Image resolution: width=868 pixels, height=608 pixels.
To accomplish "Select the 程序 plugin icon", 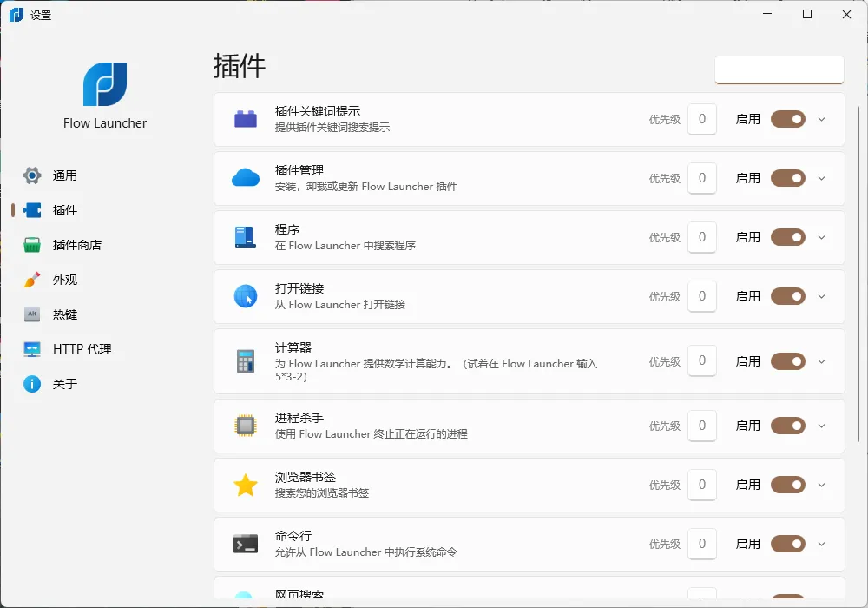I will coord(246,237).
